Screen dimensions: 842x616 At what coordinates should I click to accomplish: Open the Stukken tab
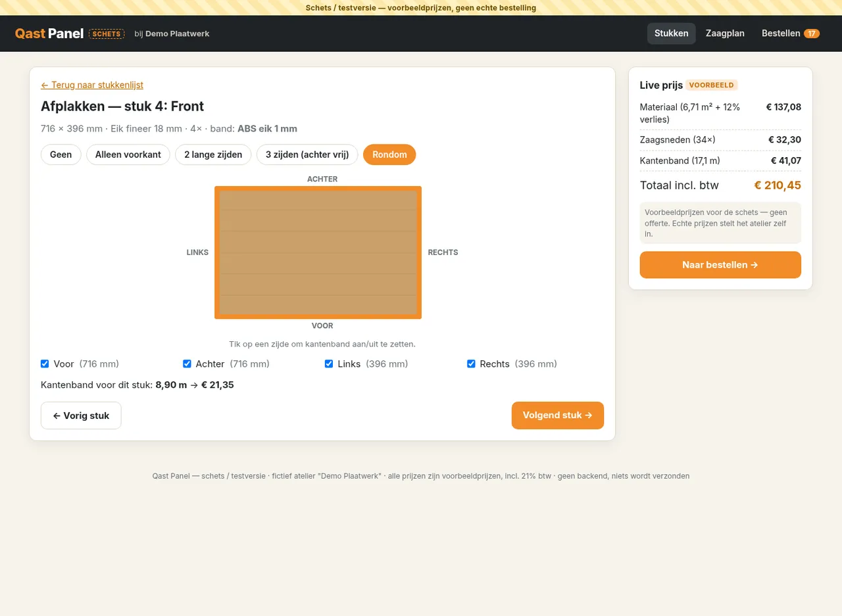point(671,34)
